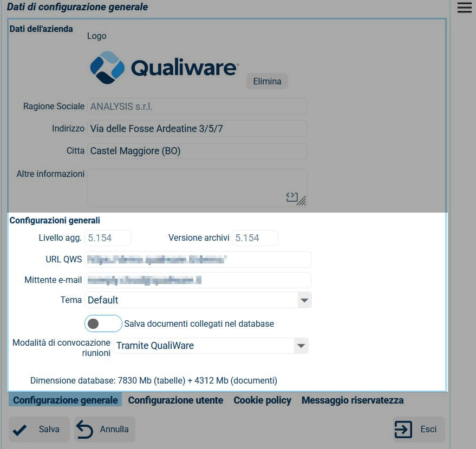The width and height of the screenshot is (476, 449).
Task: Focus the Mittente e-mail field
Action: (x=198, y=280)
